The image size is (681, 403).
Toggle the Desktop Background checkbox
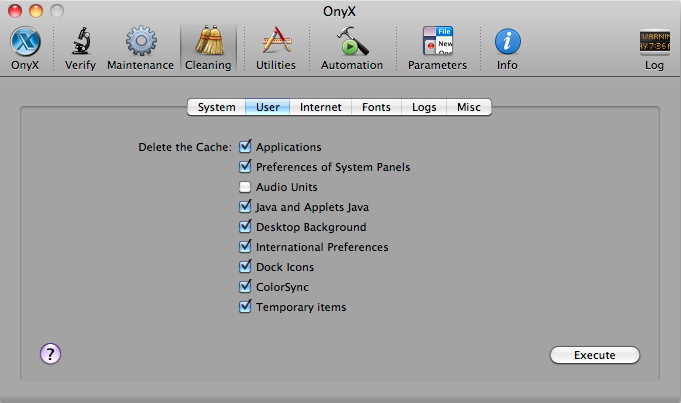245,226
